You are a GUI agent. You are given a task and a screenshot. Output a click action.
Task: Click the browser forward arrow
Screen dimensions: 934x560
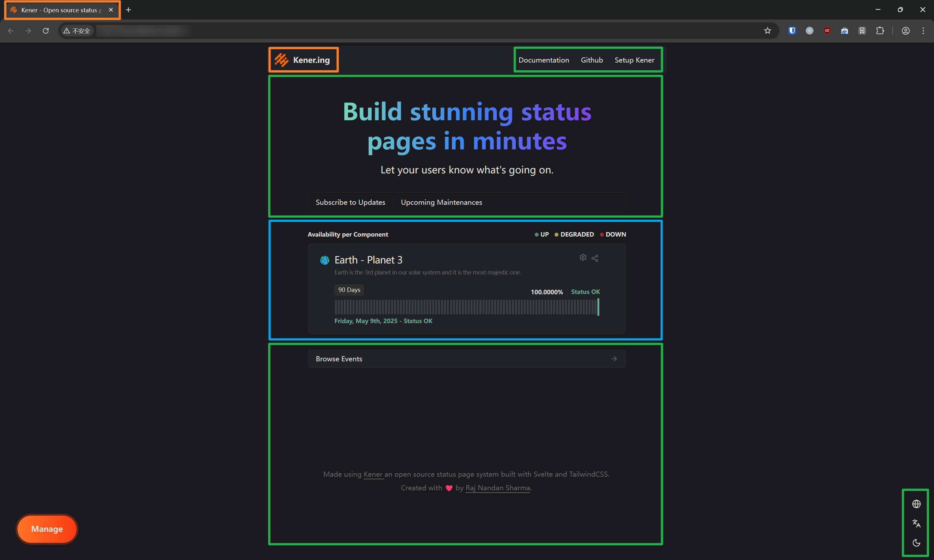click(x=28, y=30)
